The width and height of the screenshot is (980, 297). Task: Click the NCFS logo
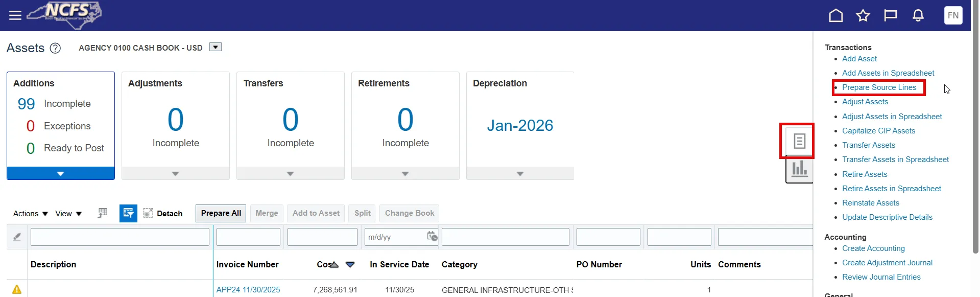click(x=64, y=15)
